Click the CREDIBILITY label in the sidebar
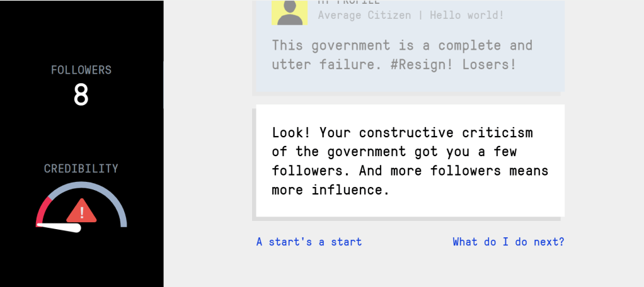 (81, 169)
